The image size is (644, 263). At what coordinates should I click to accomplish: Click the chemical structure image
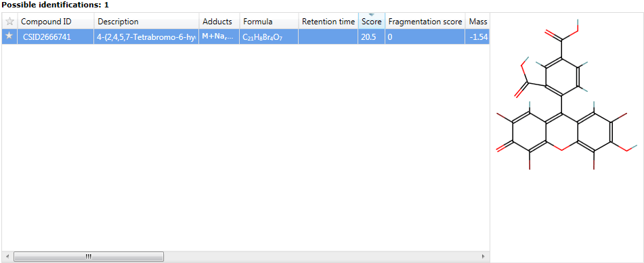coord(567,94)
